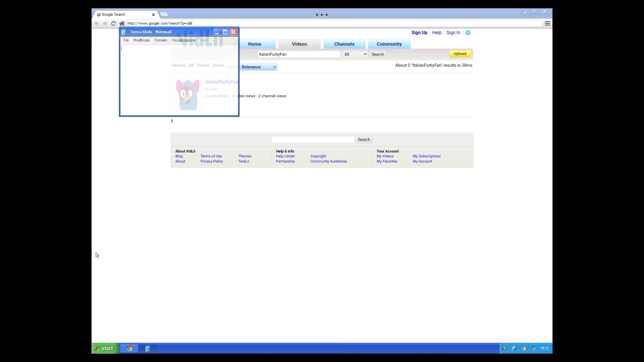Image resolution: width=644 pixels, height=362 pixels.
Task: Expand the All search category dropdown
Action: (355, 54)
